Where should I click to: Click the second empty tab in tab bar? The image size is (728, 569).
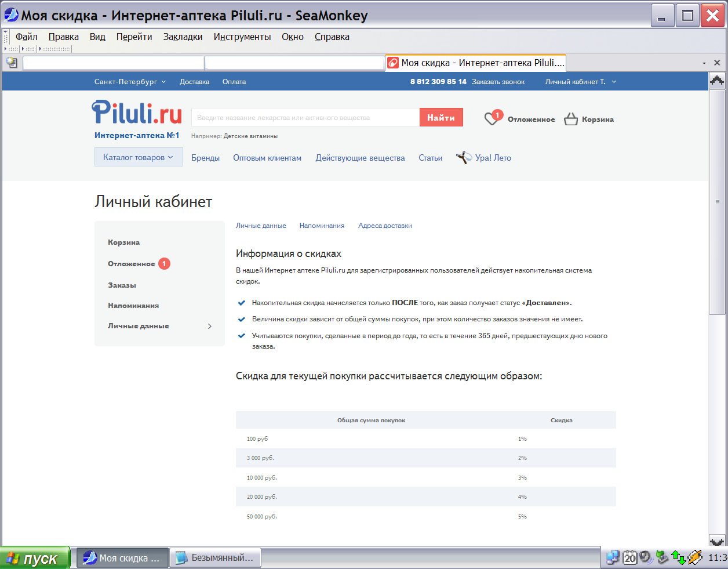[294, 63]
